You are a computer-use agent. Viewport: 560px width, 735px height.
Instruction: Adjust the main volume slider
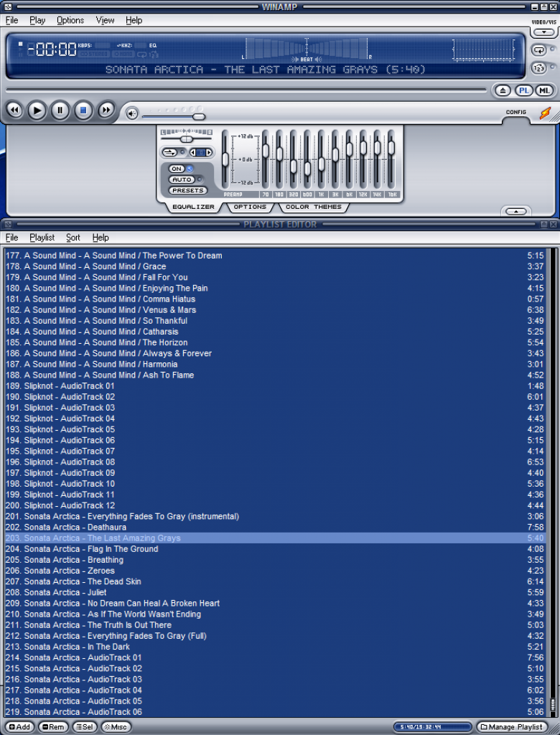pyautogui.click(x=199, y=117)
